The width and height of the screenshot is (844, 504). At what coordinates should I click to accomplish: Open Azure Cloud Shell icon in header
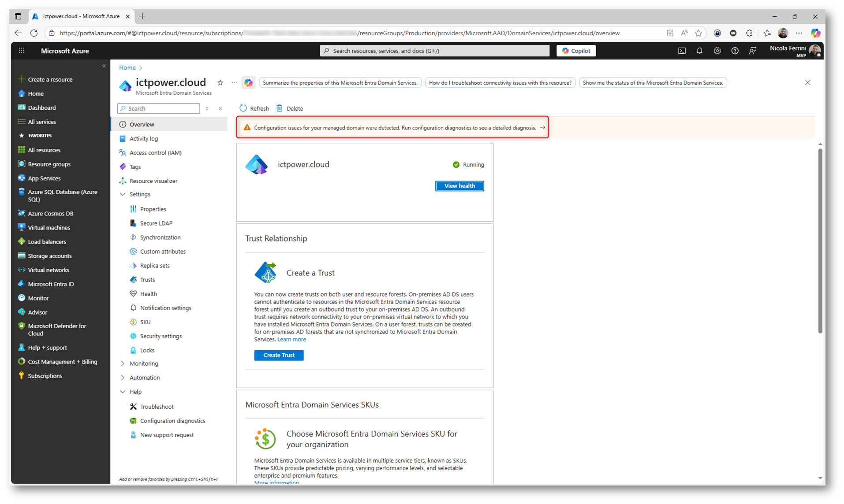pos(682,51)
